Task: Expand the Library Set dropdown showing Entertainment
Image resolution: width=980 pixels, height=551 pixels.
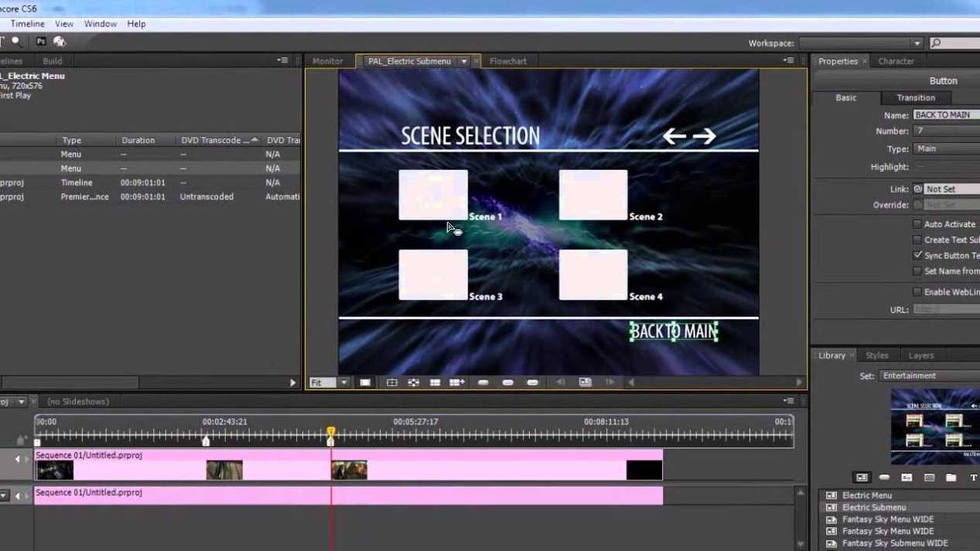Action: (928, 376)
